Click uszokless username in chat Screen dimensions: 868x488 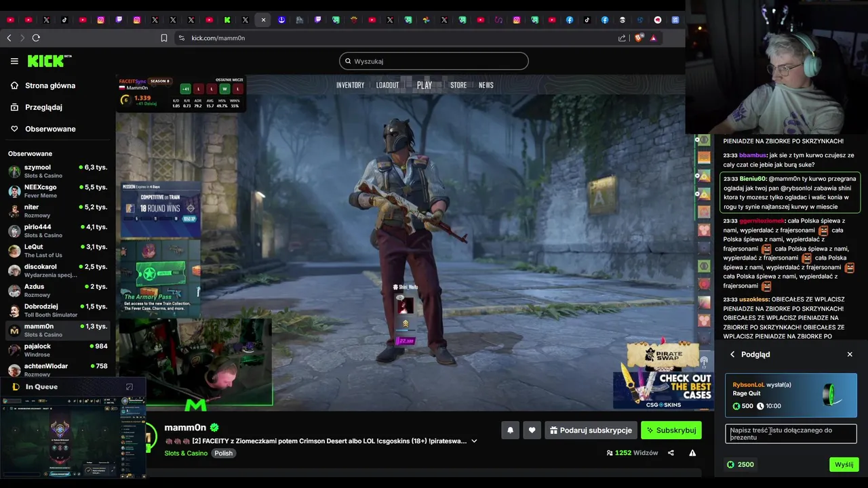pyautogui.click(x=754, y=299)
